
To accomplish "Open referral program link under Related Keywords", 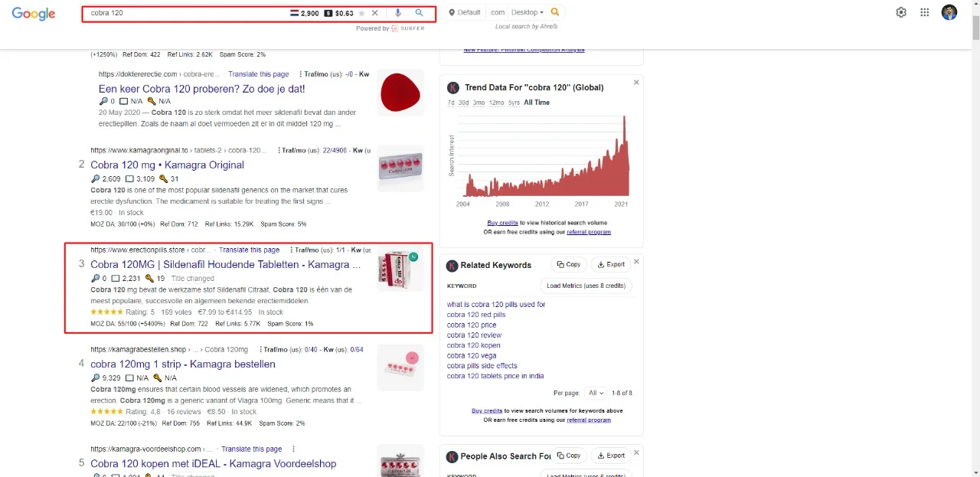I will (x=589, y=420).
